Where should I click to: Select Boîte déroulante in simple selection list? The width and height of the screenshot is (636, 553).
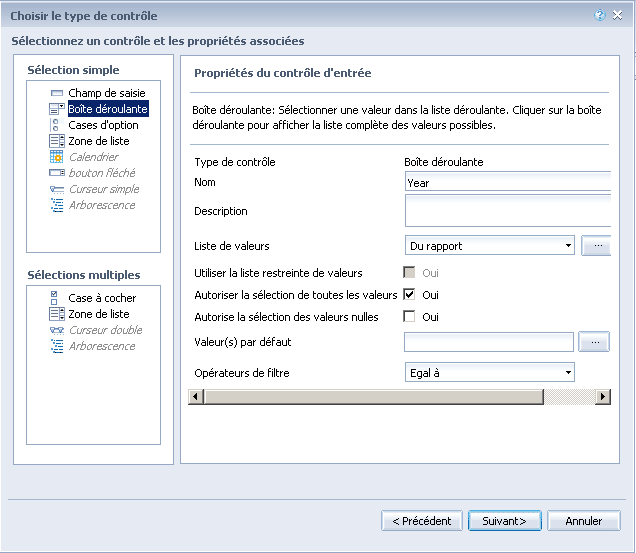click(x=108, y=109)
